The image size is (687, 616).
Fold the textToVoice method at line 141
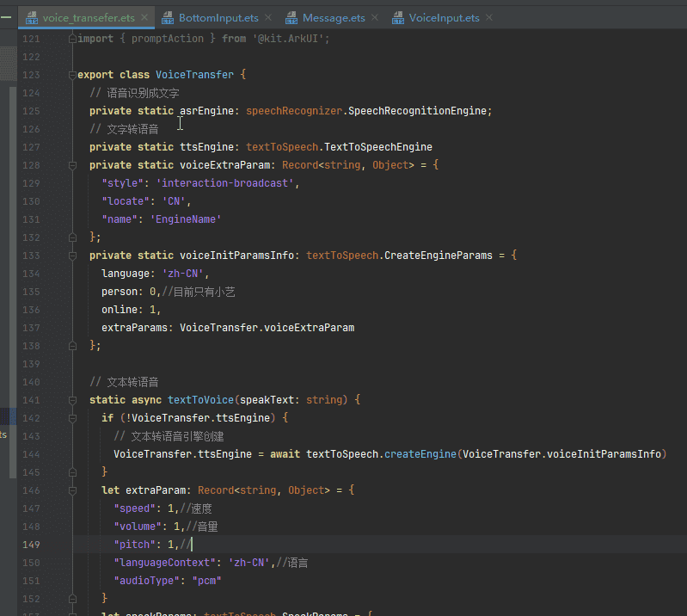73,400
